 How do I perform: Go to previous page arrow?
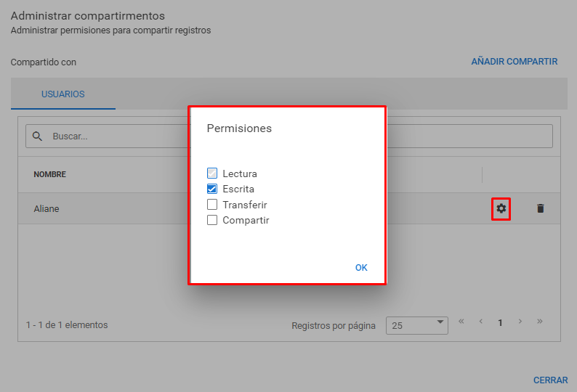(480, 322)
